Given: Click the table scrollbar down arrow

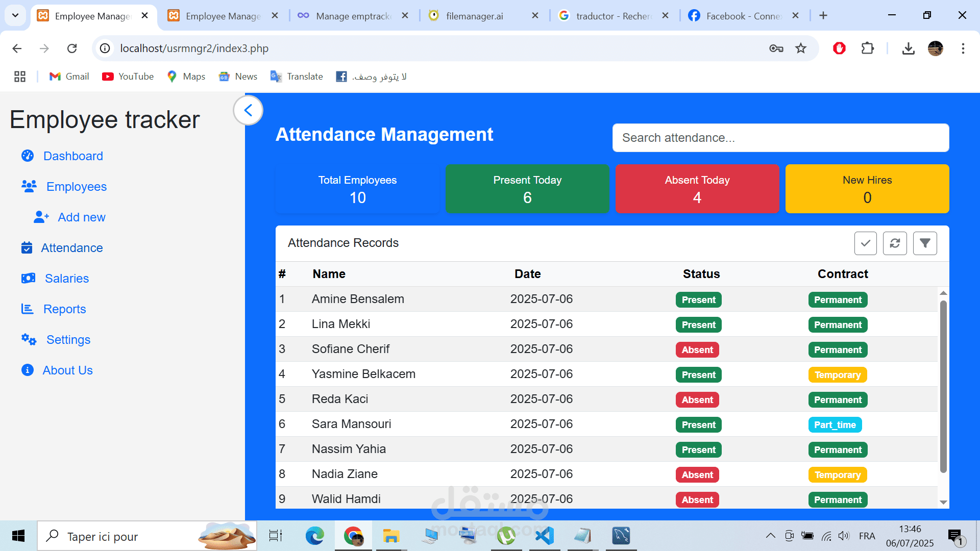Looking at the screenshot, I should [943, 503].
